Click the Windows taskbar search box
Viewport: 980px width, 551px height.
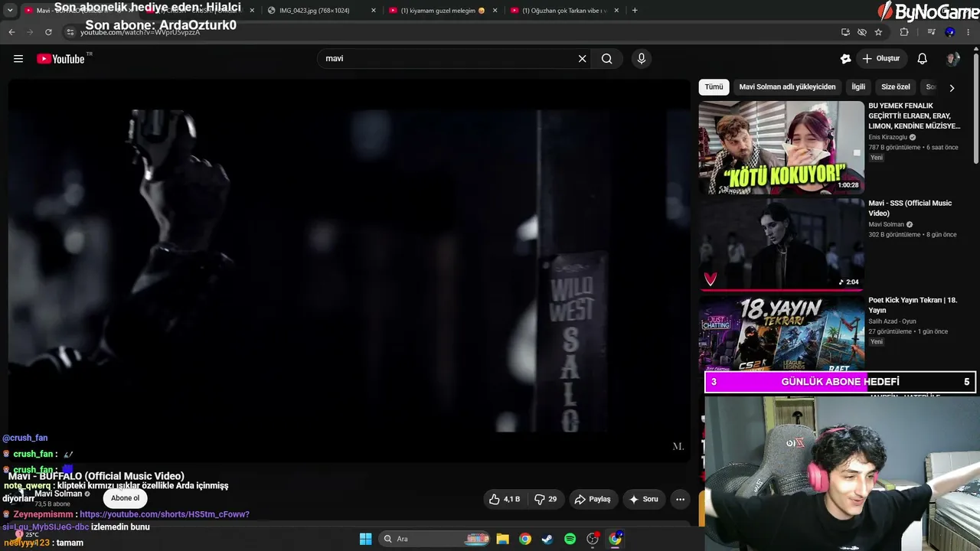click(435, 539)
